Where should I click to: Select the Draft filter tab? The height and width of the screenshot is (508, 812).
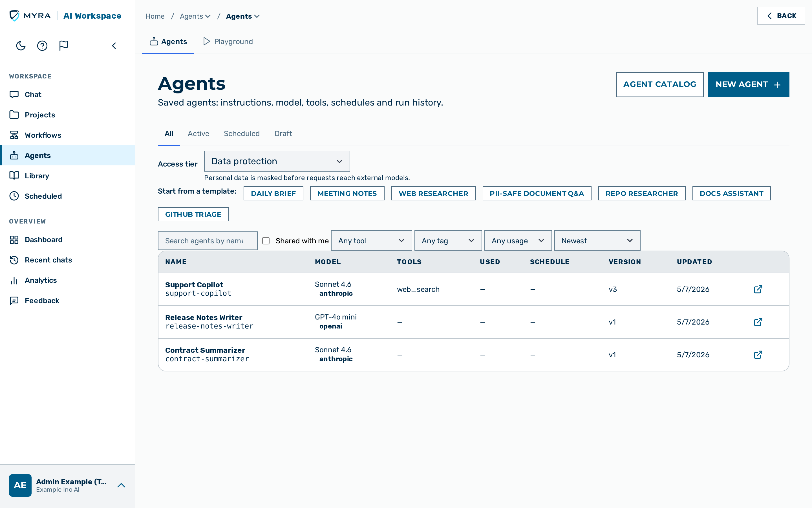(283, 133)
